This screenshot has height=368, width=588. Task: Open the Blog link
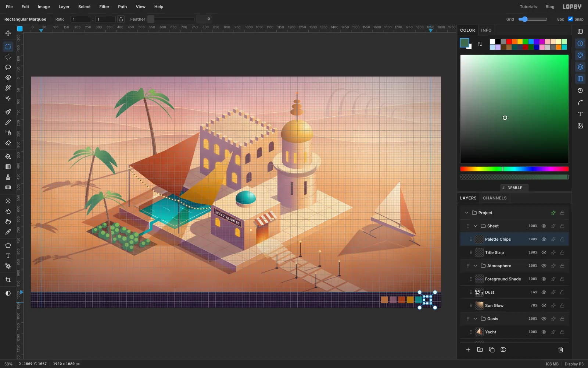(550, 7)
